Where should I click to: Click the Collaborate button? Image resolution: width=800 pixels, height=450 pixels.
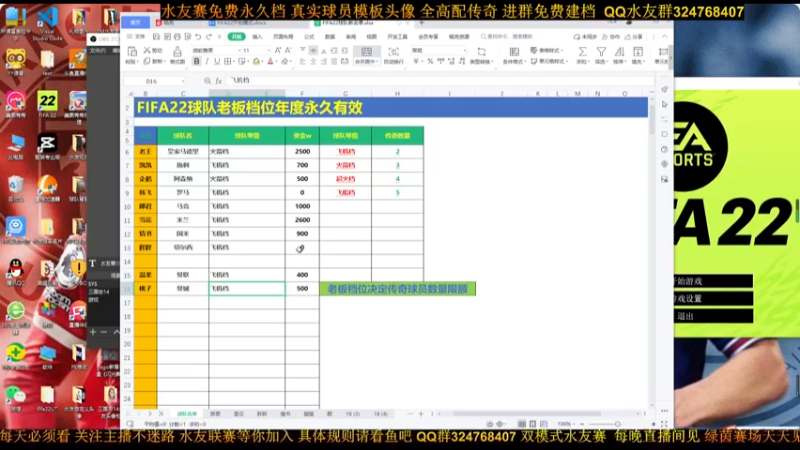coord(611,37)
